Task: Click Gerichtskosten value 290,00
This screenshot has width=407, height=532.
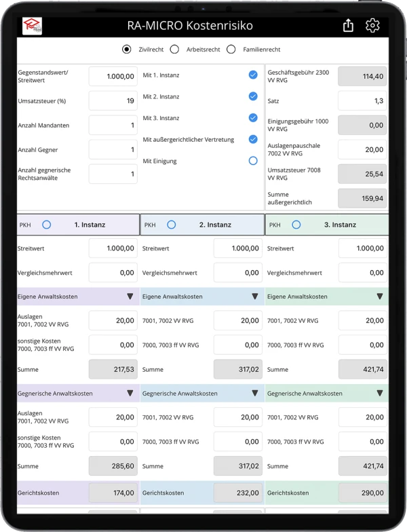Action: pyautogui.click(x=363, y=493)
